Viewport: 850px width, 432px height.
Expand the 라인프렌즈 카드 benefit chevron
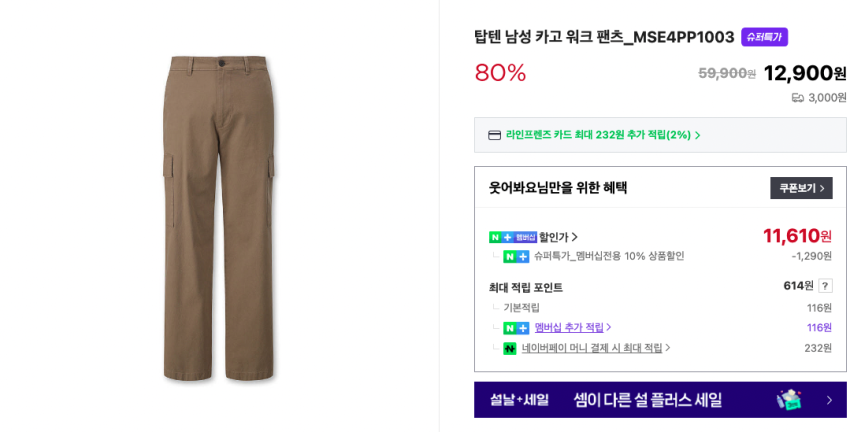pyautogui.click(x=697, y=135)
